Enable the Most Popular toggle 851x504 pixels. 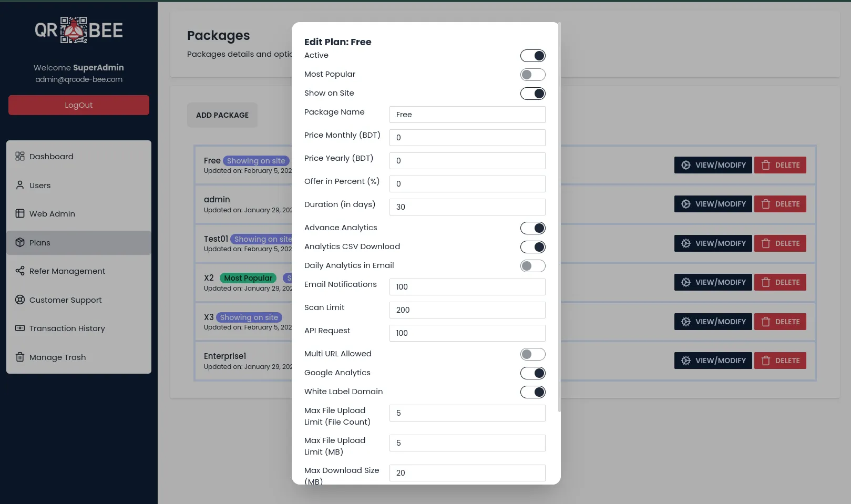tap(532, 75)
